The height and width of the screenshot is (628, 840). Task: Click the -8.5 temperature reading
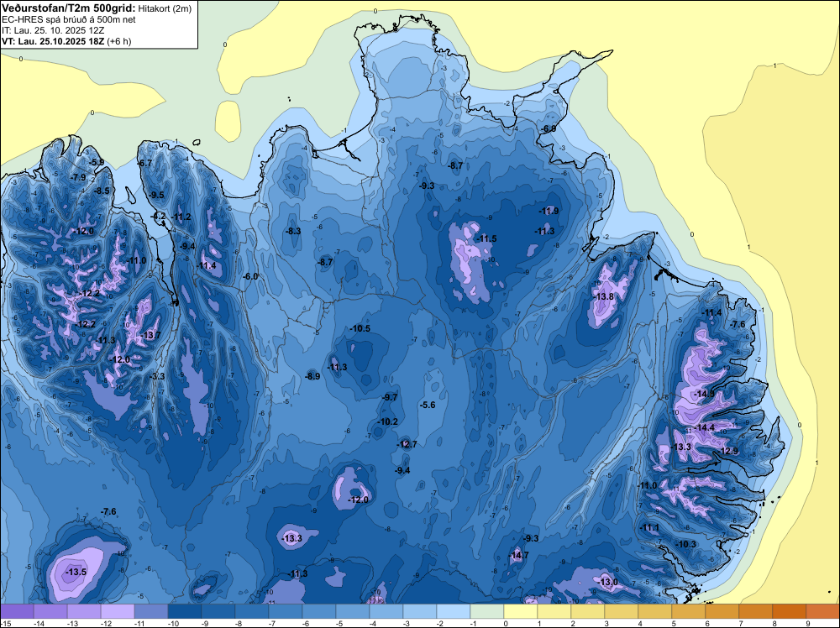102,191
